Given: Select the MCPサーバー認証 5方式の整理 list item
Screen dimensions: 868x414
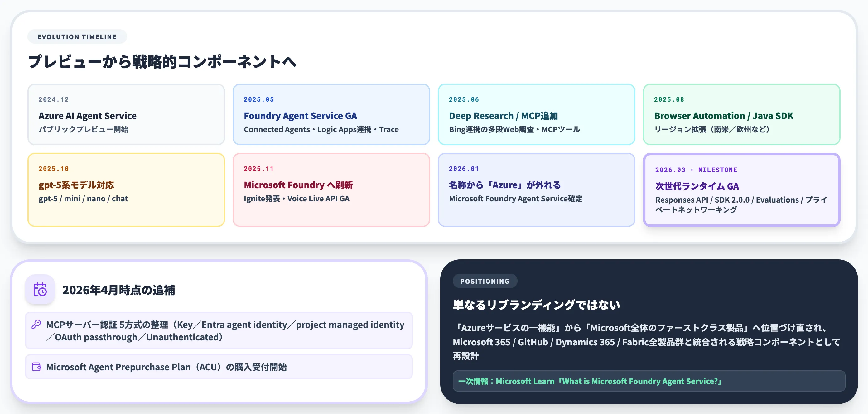Looking at the screenshot, I should [219, 330].
